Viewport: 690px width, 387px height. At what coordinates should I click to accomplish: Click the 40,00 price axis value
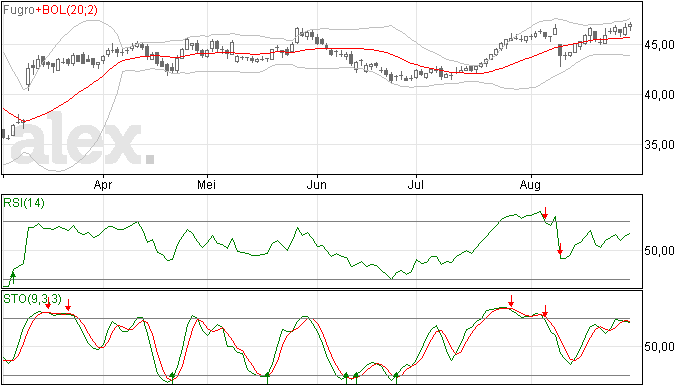(x=660, y=95)
